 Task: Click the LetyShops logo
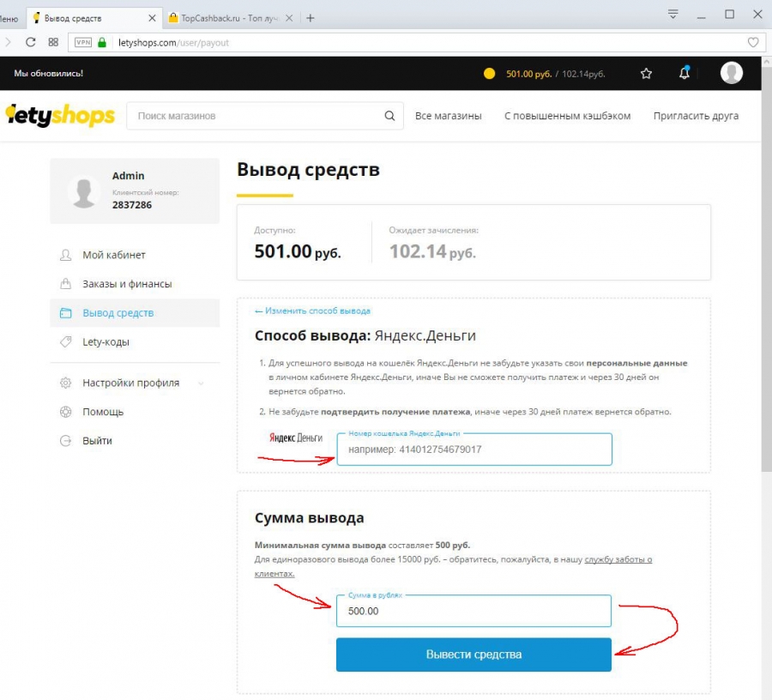point(60,116)
